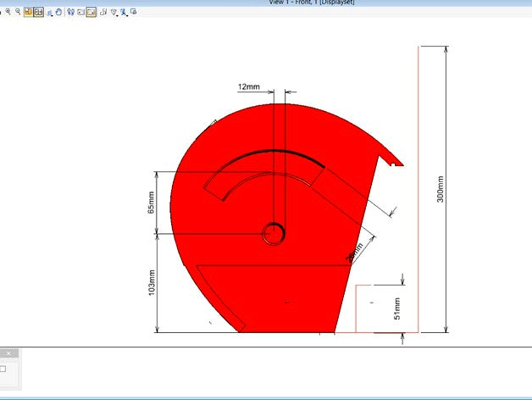This screenshot has width=532, height=400.
Task: Select the 300mm height dimension label
Action: point(440,189)
